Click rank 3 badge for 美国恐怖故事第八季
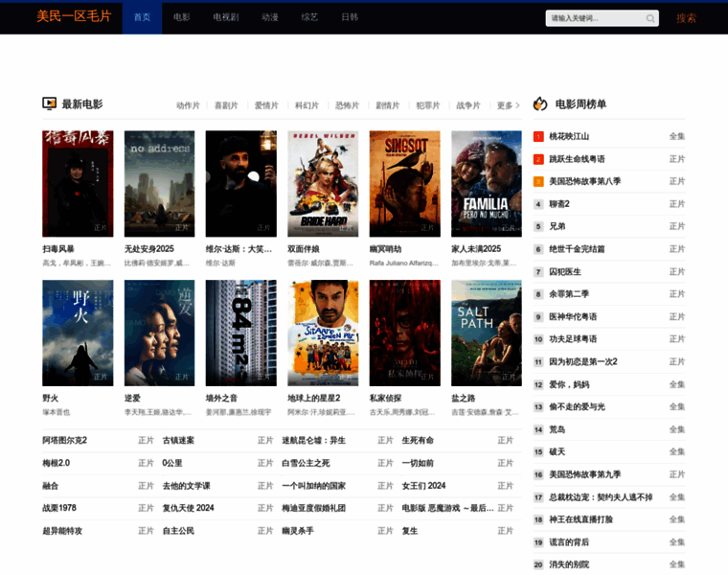 538,181
